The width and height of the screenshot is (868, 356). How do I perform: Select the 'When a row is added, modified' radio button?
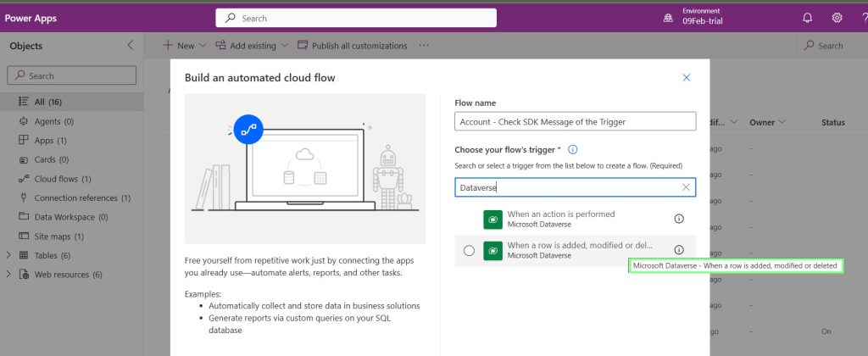click(469, 251)
